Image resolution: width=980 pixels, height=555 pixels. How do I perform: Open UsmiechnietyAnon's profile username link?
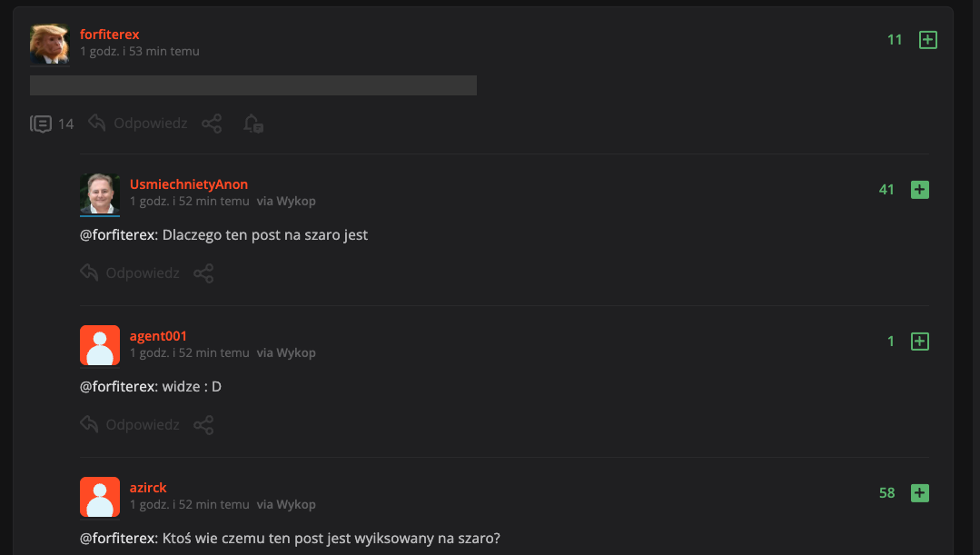(x=189, y=184)
